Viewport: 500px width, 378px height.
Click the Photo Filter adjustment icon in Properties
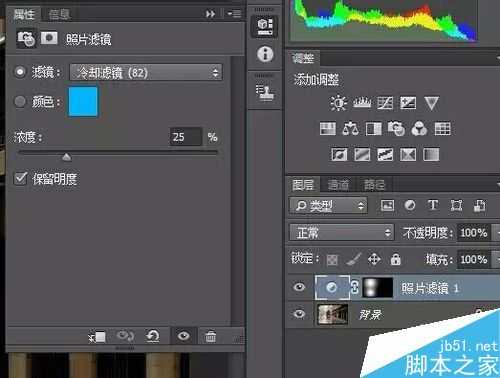[x=26, y=39]
